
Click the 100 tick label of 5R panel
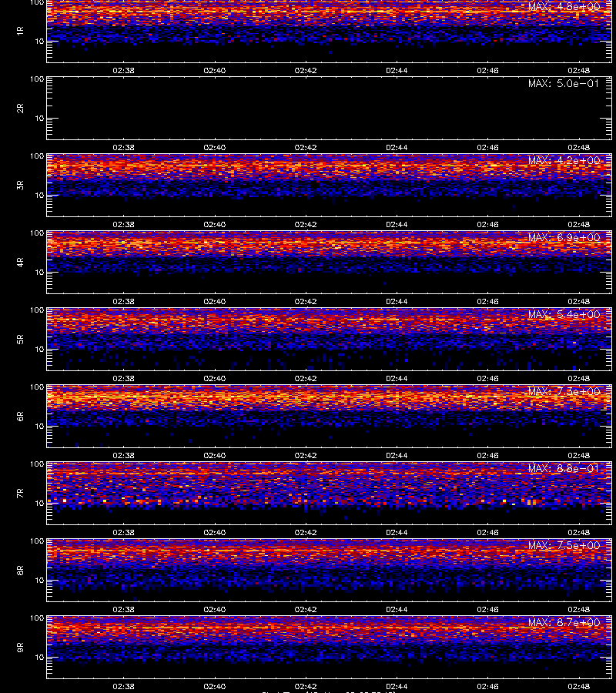(x=37, y=310)
